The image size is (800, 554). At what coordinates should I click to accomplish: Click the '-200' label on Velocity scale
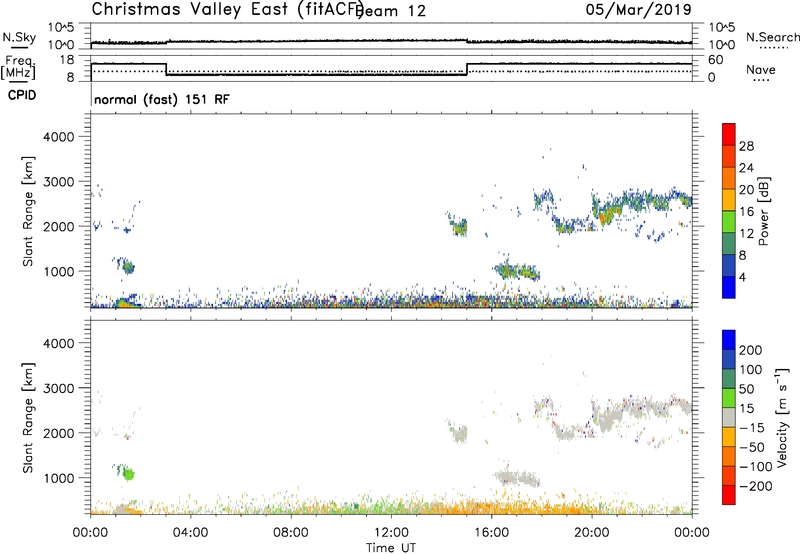click(755, 486)
